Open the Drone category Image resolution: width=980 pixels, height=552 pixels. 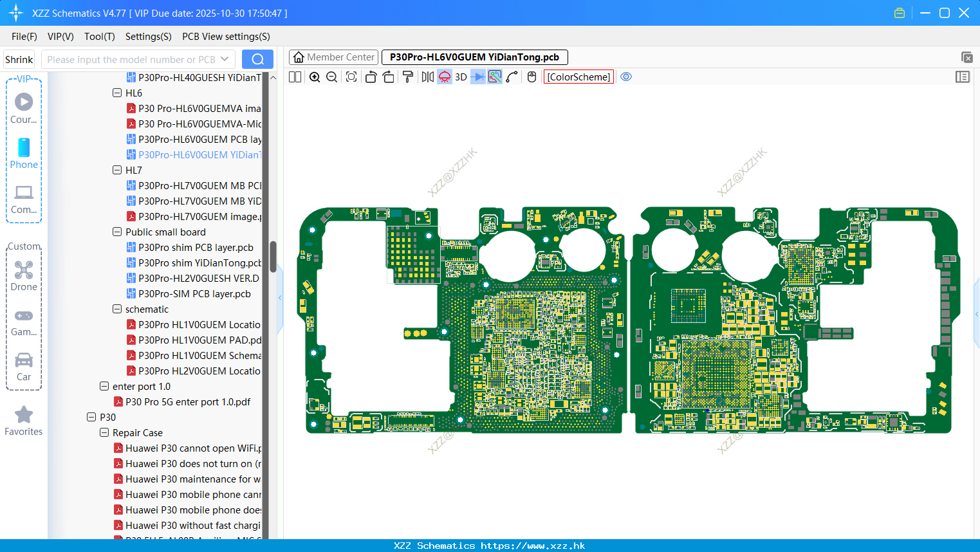(24, 275)
